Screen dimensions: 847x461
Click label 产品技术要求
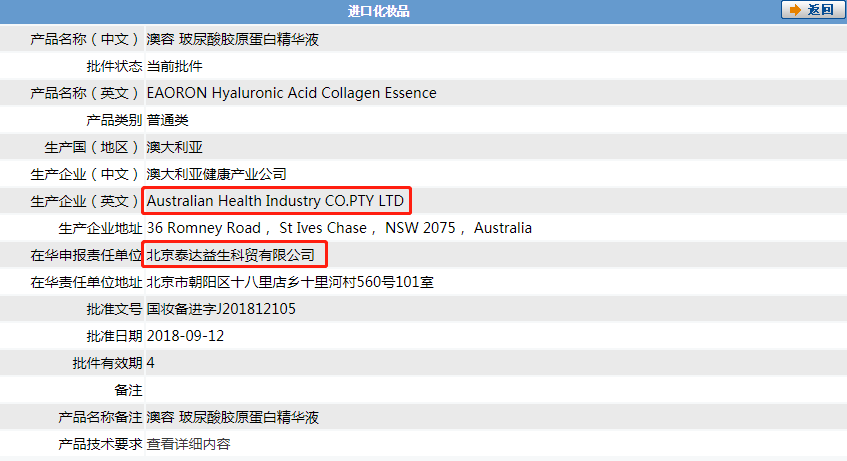pos(100,444)
